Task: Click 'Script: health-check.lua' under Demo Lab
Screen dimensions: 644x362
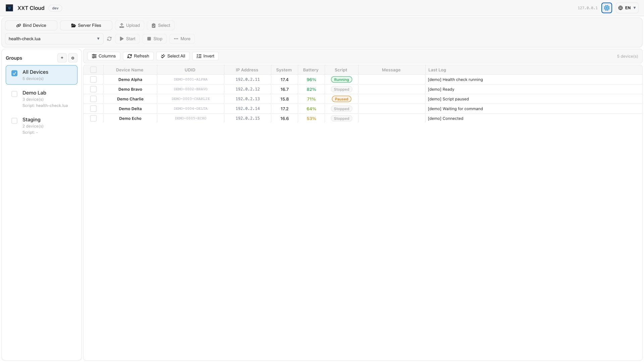Action: click(45, 106)
